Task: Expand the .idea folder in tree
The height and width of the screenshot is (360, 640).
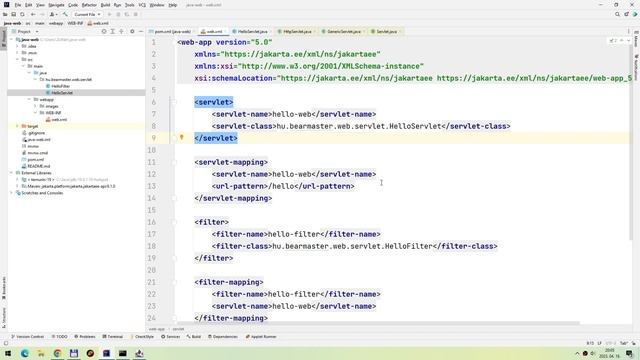Action: (17, 46)
